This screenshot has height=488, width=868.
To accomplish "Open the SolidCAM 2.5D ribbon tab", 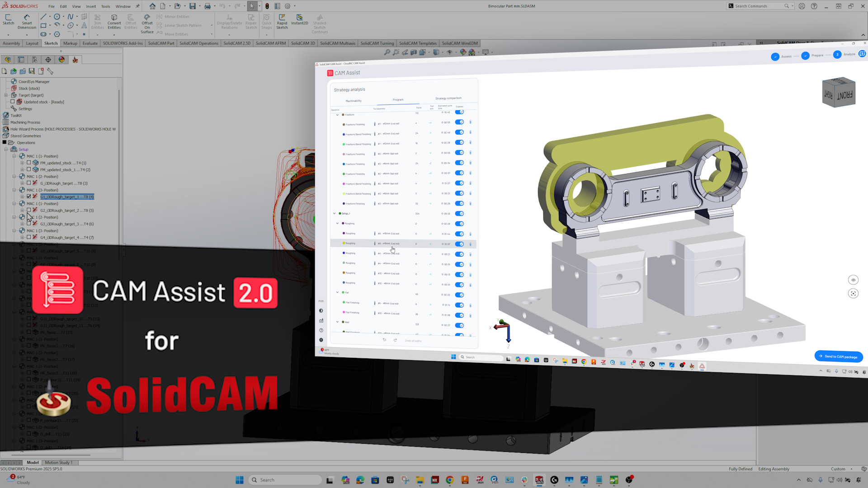I will (x=237, y=43).
